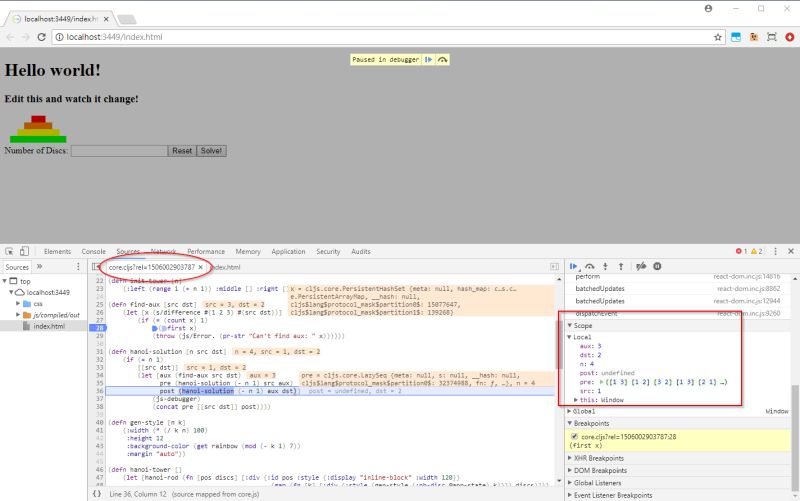This screenshot has width=800, height=501.
Task: Open the Memory tab
Action: (248, 252)
